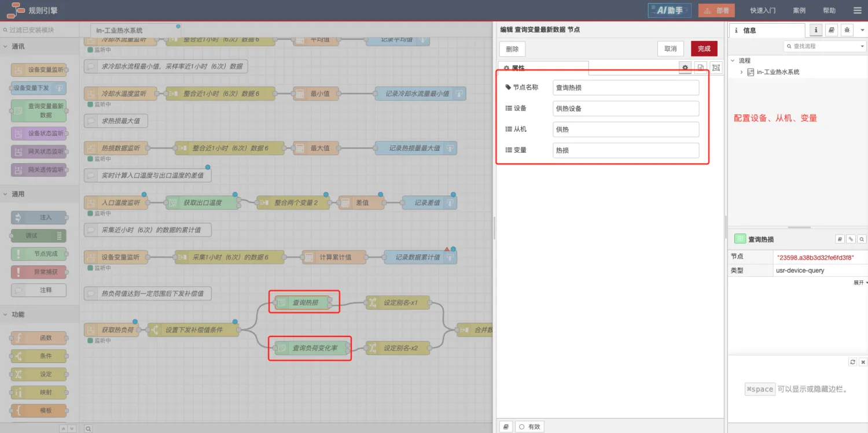Screen dimensions: 868x433
Task: Select the 映射 palette node
Action: 39,393
